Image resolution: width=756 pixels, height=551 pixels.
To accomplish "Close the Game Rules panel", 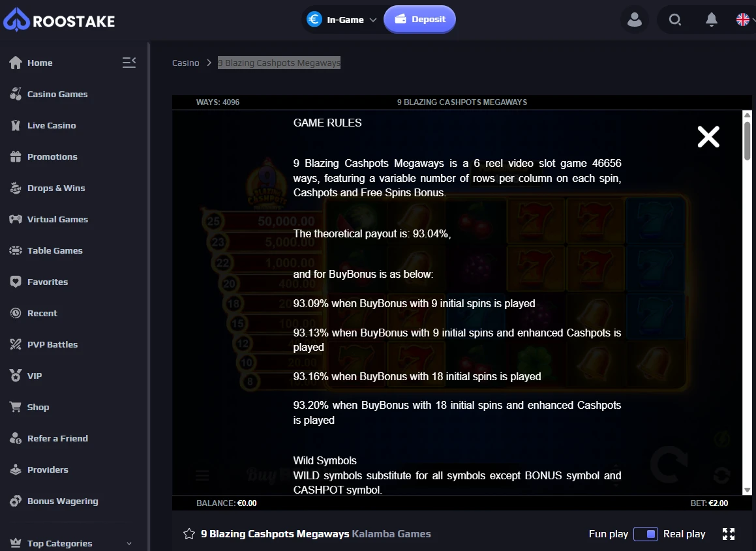I will click(x=708, y=137).
